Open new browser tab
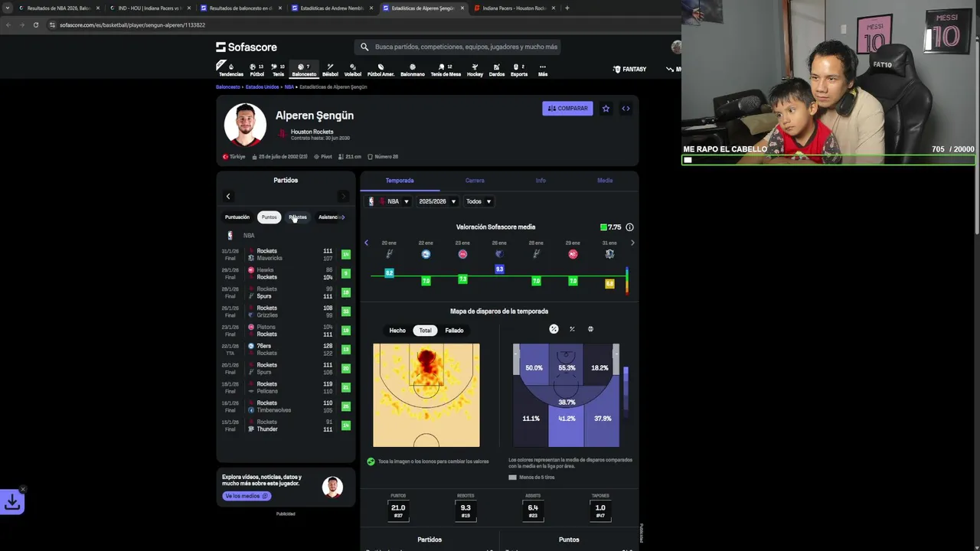Viewport: 980px width, 551px height. tap(567, 8)
